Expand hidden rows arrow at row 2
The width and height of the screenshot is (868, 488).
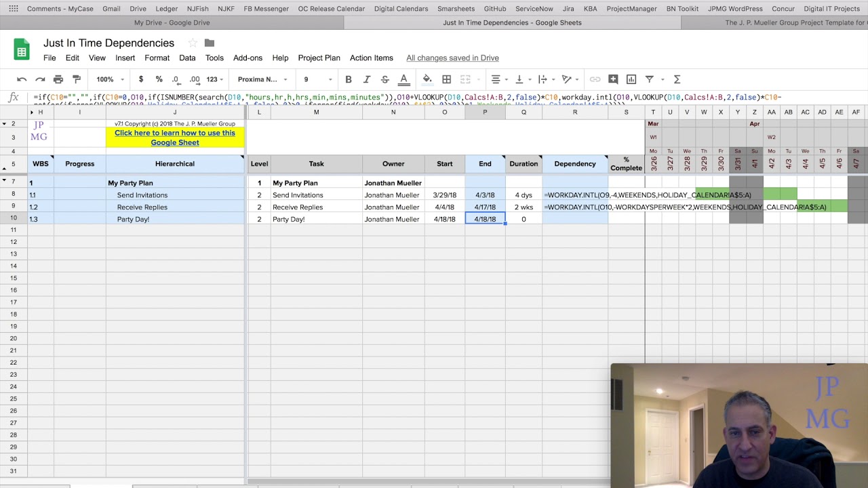tap(4, 124)
